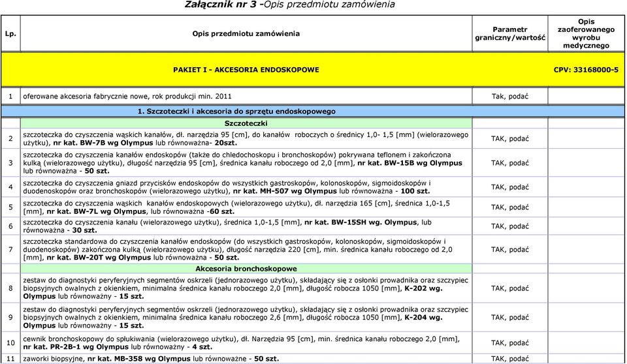
Task: Click 'TAK, podać' in row 5
Action: [x=510, y=207]
